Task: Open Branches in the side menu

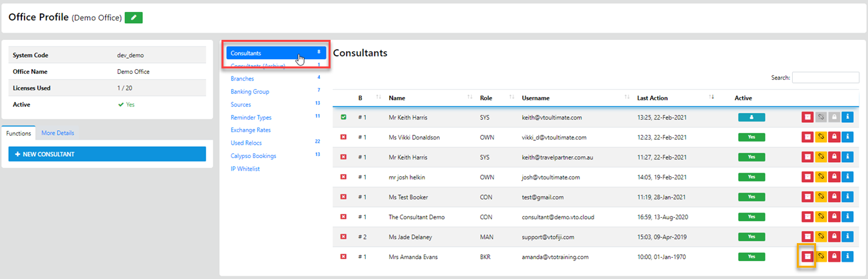Action: (242, 78)
